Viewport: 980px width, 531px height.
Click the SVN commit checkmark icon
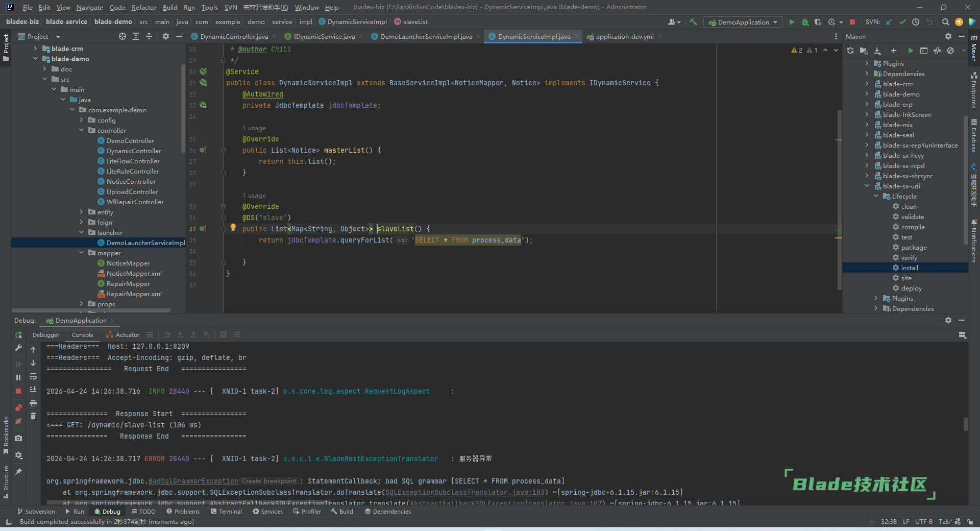(x=902, y=22)
